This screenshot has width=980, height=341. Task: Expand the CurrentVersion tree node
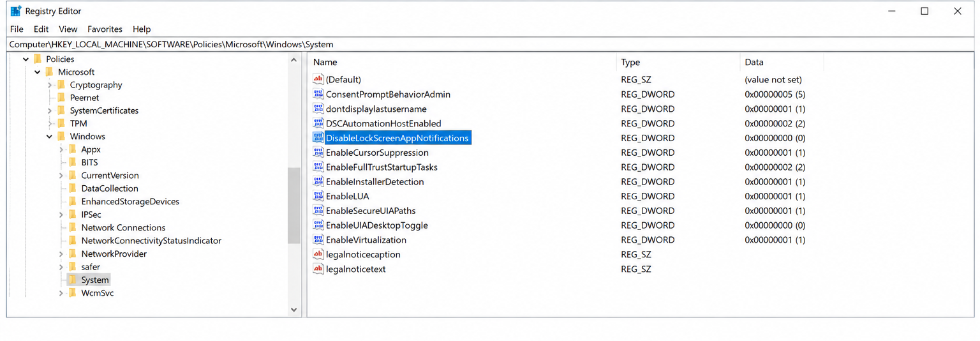coord(61,176)
